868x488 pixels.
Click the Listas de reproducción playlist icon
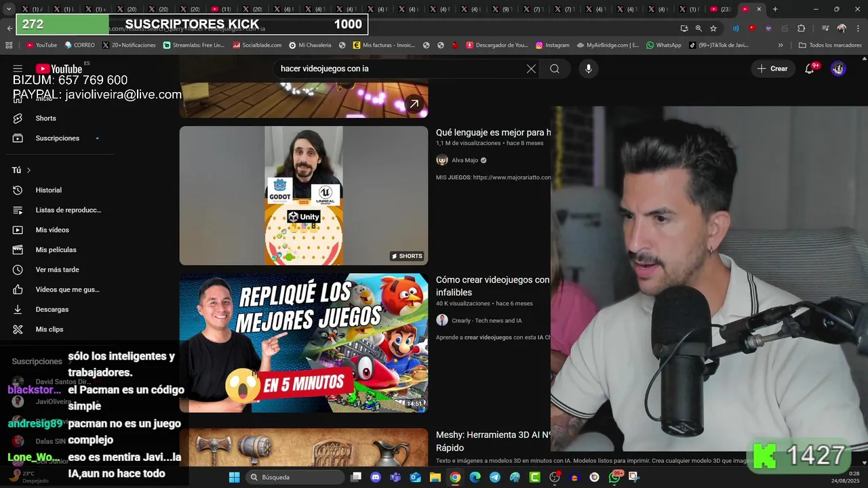coord(18,210)
